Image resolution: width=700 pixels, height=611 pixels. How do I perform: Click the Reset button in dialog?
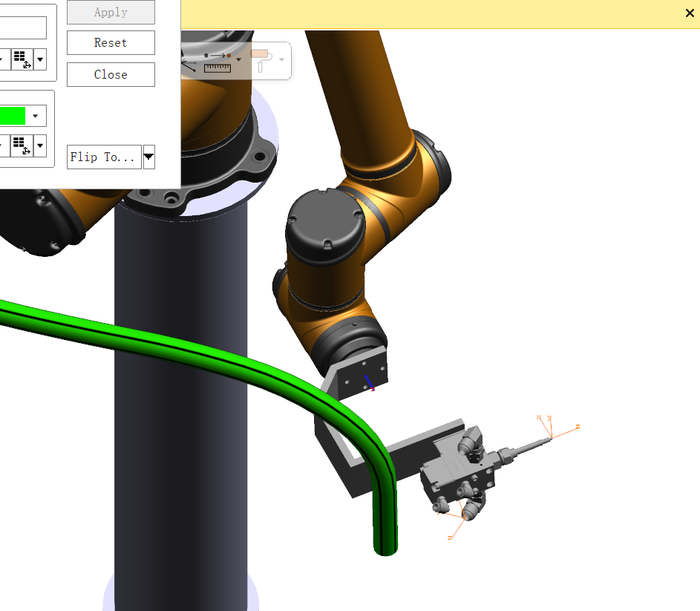(x=111, y=43)
